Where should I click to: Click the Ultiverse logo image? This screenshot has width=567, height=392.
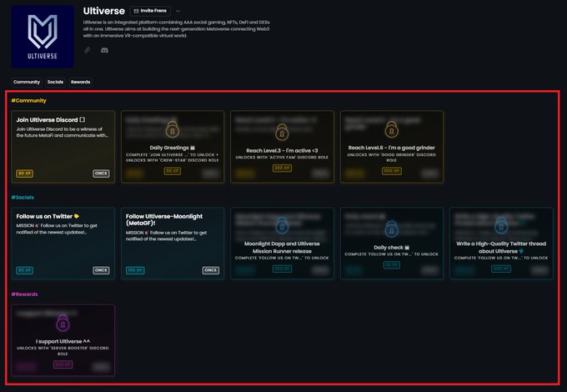coord(43,37)
